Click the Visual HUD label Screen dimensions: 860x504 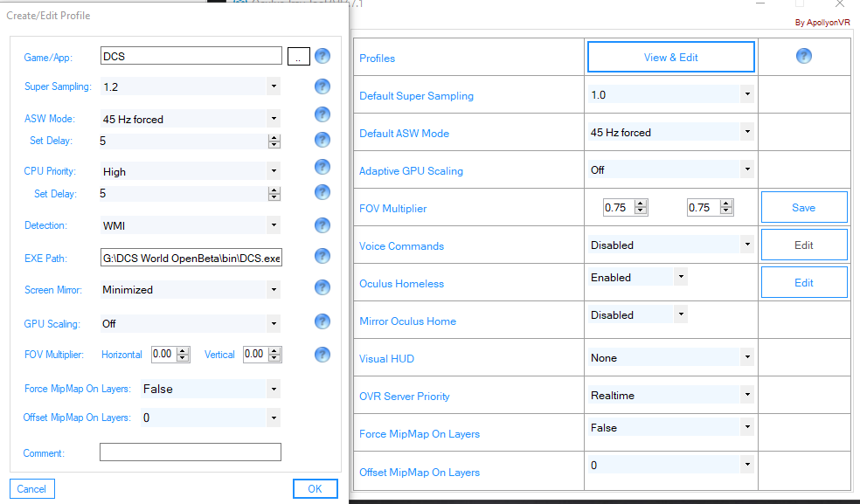(386, 359)
